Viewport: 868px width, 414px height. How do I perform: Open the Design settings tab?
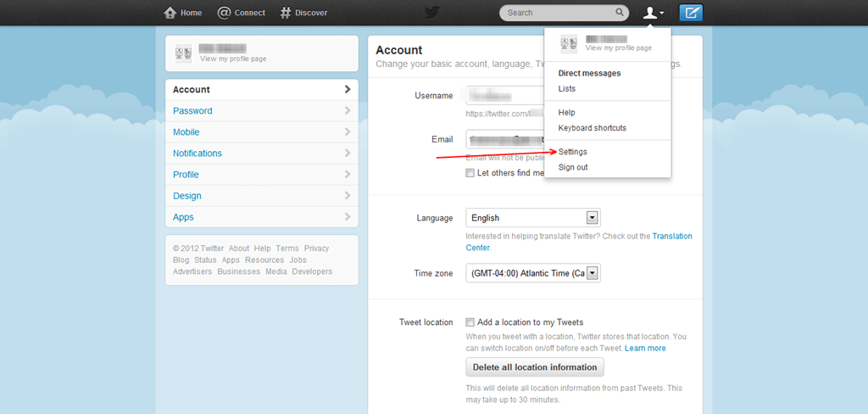coord(262,196)
